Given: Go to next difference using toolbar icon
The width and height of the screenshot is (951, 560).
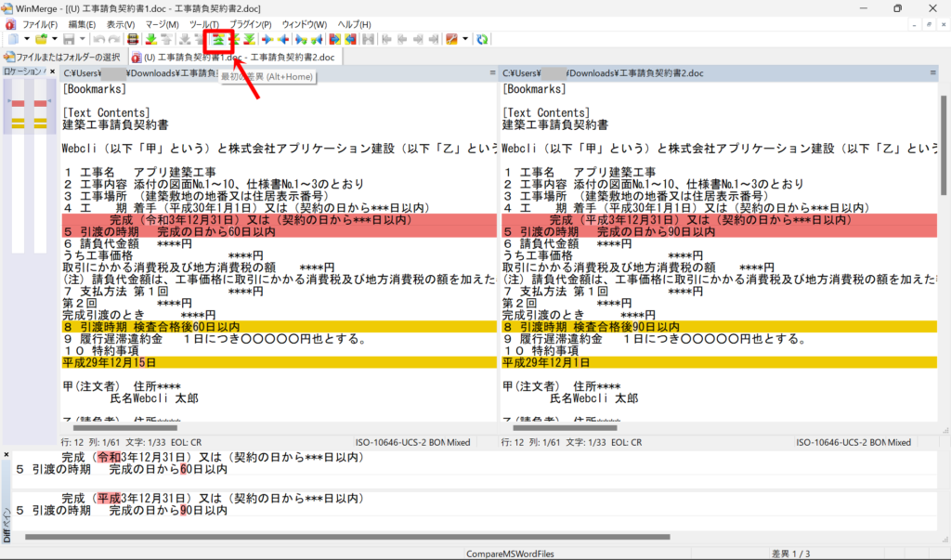Looking at the screenshot, I should 150,39.
